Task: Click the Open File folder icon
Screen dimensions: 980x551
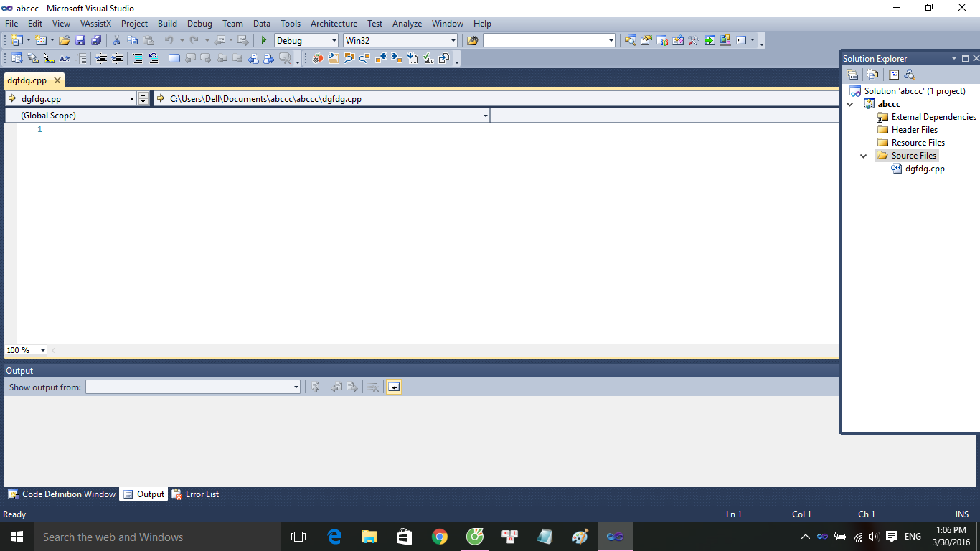Action: [65, 41]
